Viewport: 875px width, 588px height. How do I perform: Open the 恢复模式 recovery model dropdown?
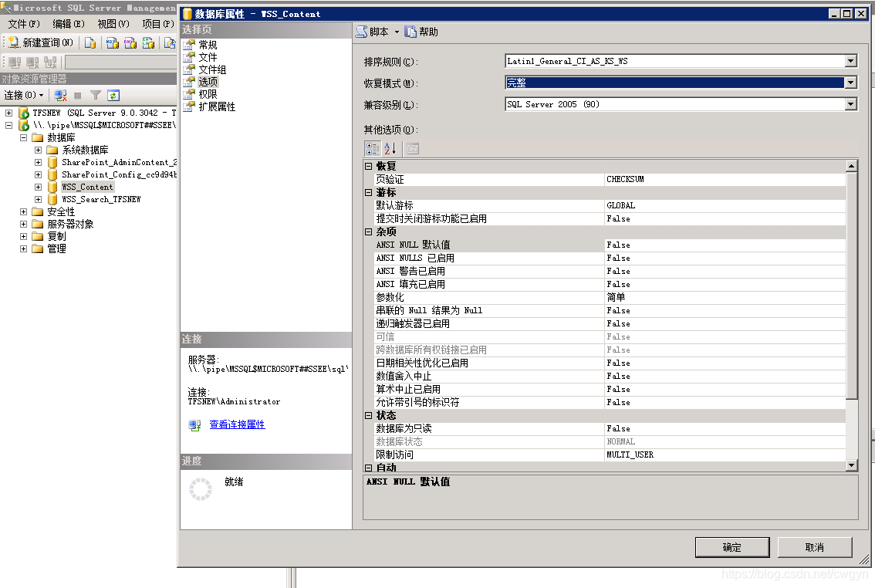pyautogui.click(x=850, y=83)
